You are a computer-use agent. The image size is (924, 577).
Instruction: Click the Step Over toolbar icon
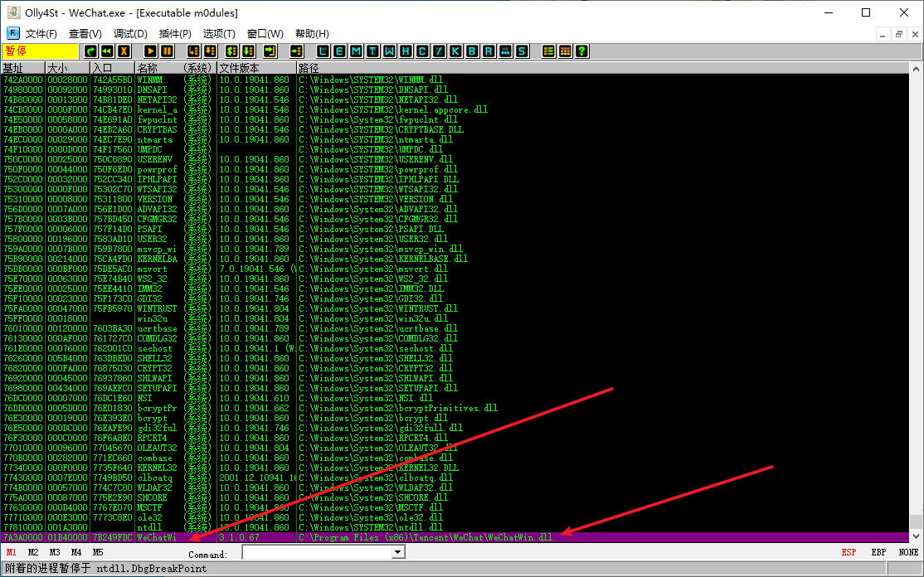(211, 51)
